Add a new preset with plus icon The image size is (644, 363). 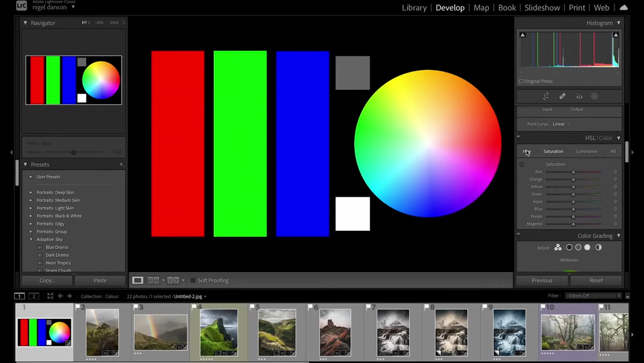point(121,164)
